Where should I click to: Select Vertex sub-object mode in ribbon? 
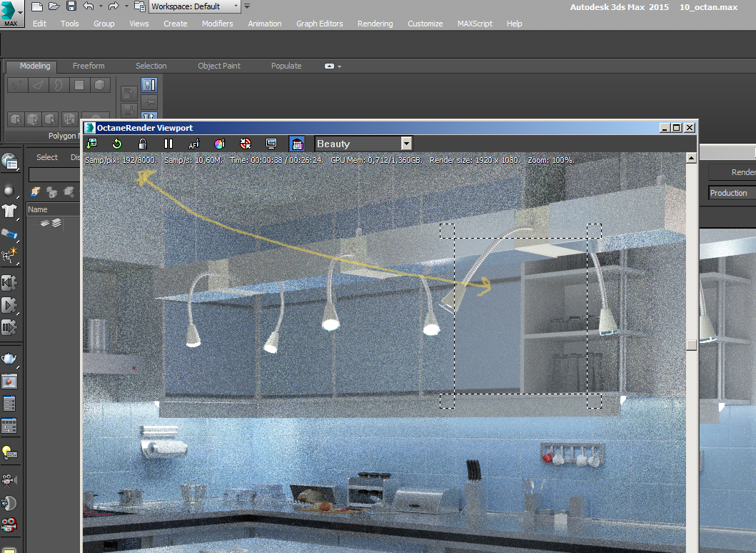pyautogui.click(x=17, y=86)
